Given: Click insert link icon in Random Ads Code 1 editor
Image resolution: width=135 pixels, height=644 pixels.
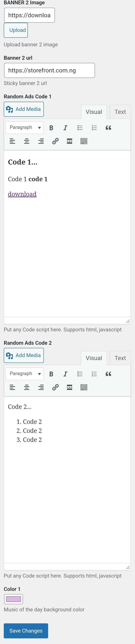Looking at the screenshot, I should click(x=55, y=141).
